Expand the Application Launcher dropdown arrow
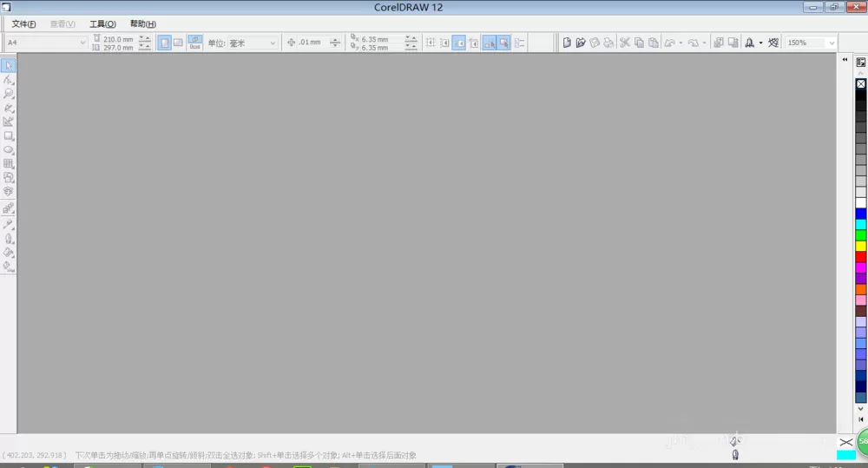868x468 pixels. 760,43
